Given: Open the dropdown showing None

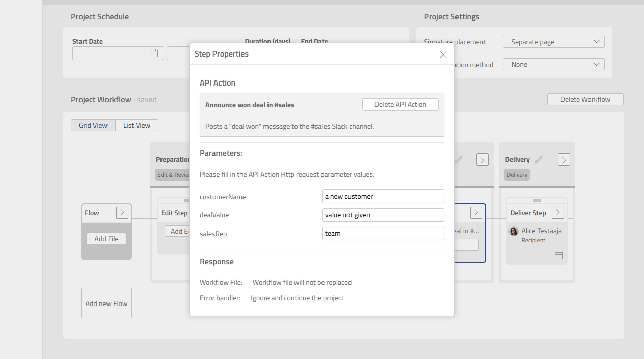Looking at the screenshot, I should point(553,64).
